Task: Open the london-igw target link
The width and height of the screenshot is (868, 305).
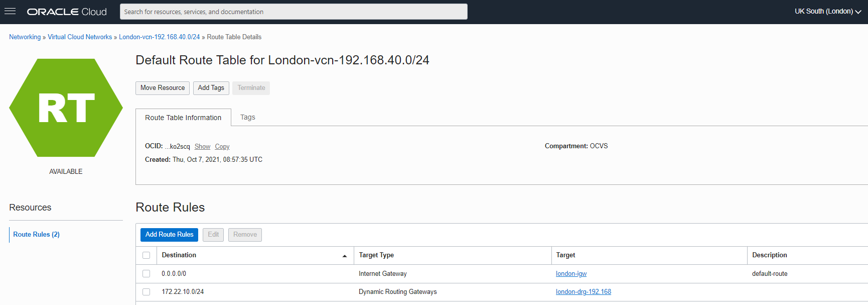Action: [571, 274]
